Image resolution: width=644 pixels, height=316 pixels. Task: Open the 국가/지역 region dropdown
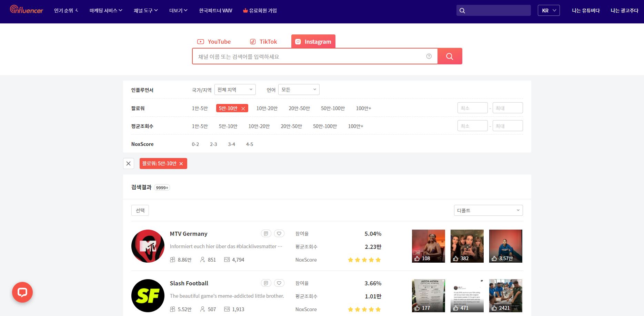tap(235, 89)
